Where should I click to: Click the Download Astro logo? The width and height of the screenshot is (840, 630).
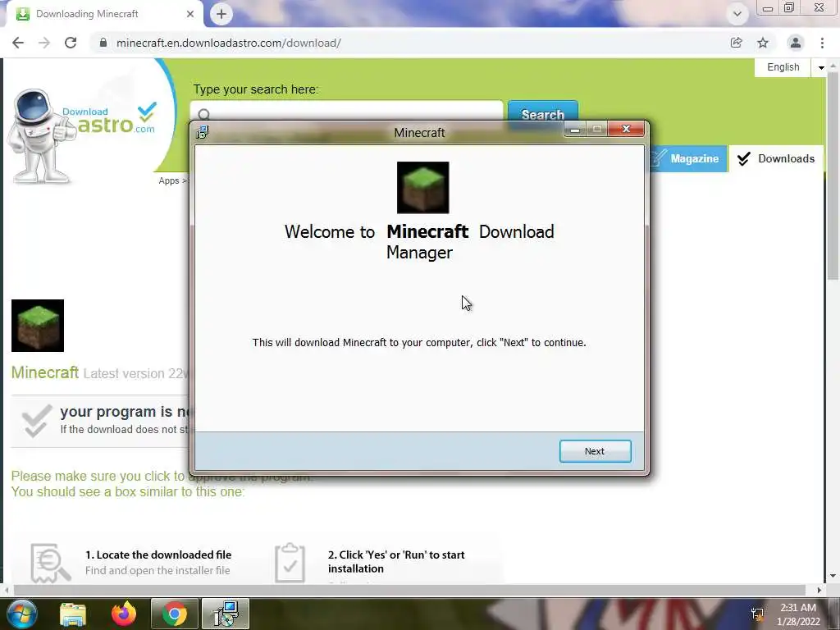point(110,119)
